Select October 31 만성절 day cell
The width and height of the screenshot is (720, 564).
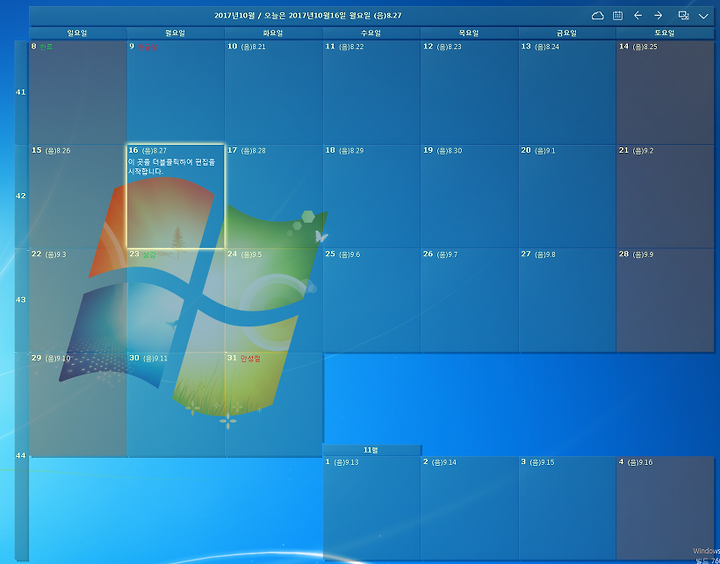(x=273, y=405)
